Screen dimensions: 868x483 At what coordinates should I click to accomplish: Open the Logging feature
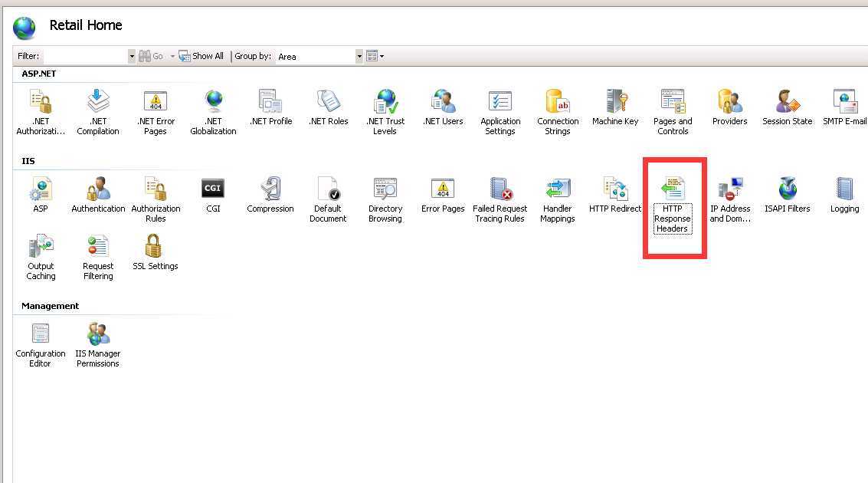click(845, 195)
